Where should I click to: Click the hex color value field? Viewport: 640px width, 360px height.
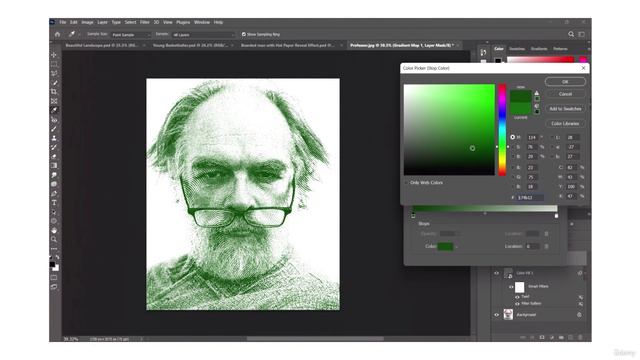[530, 198]
